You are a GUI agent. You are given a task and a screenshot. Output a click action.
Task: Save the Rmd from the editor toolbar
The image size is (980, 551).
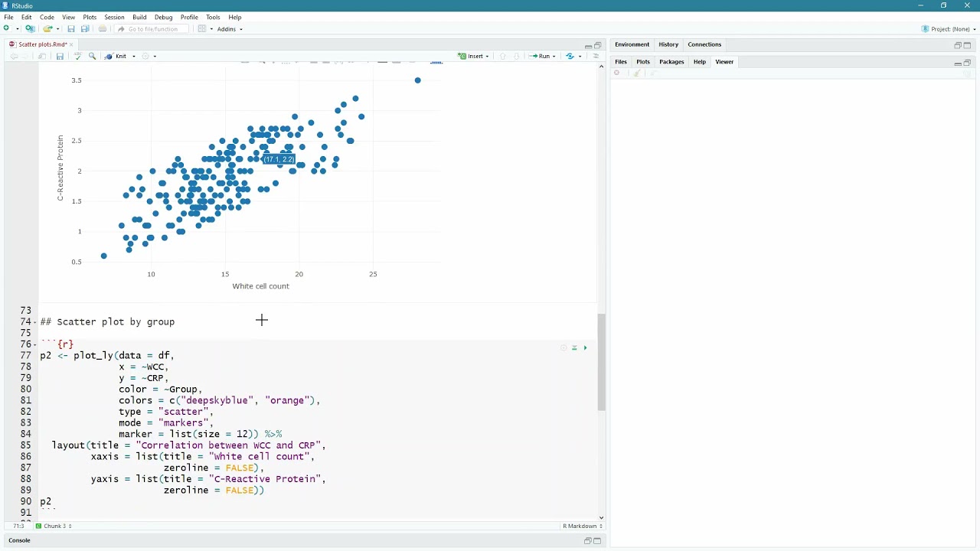tap(60, 56)
